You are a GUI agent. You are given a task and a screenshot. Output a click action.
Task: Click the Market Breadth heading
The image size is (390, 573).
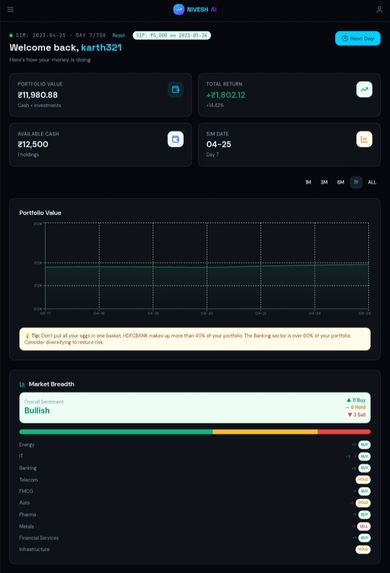[x=51, y=384]
